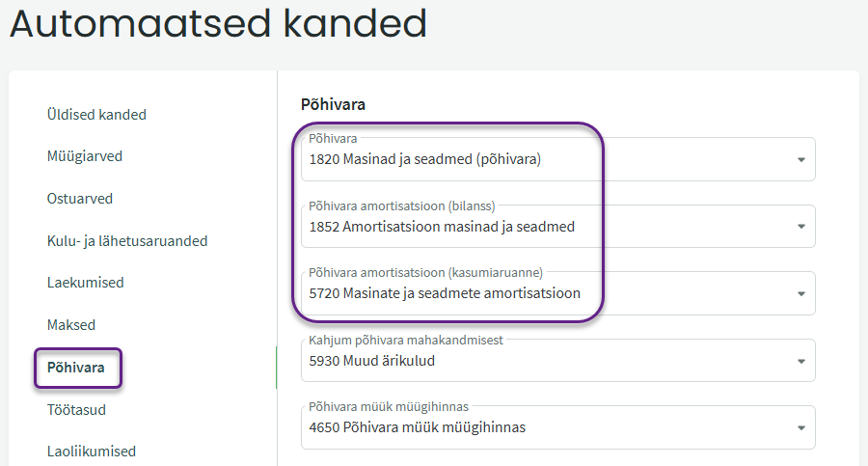Switch to the Laekumised section
This screenshot has width=868, height=466.
(x=85, y=283)
